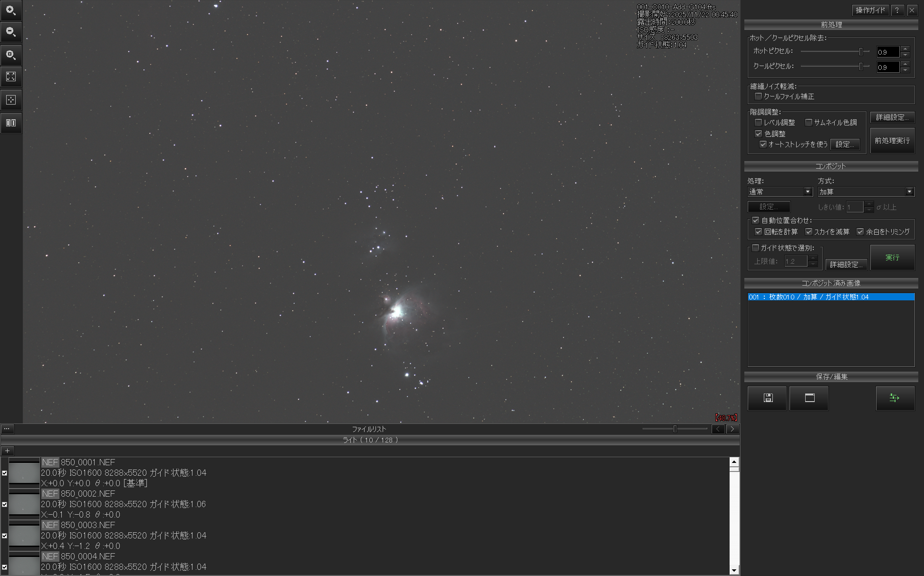924x576 pixels.
Task: Click the クールピクセル slider handle
Action: (x=861, y=67)
